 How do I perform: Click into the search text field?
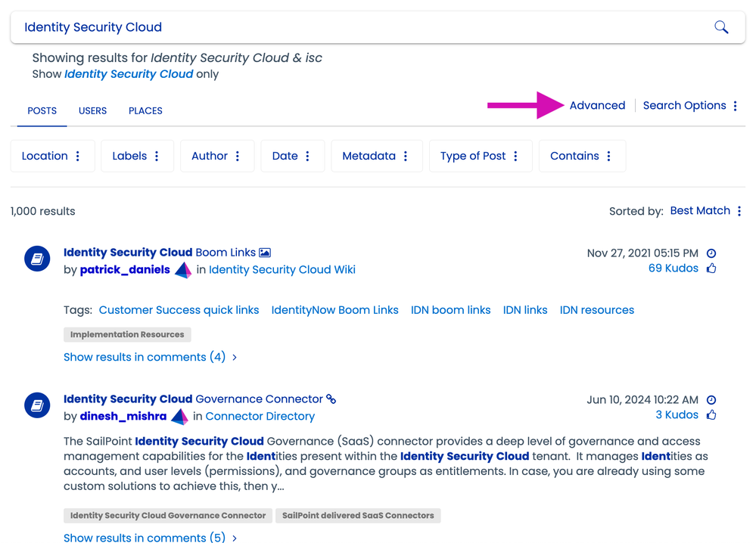(x=356, y=27)
